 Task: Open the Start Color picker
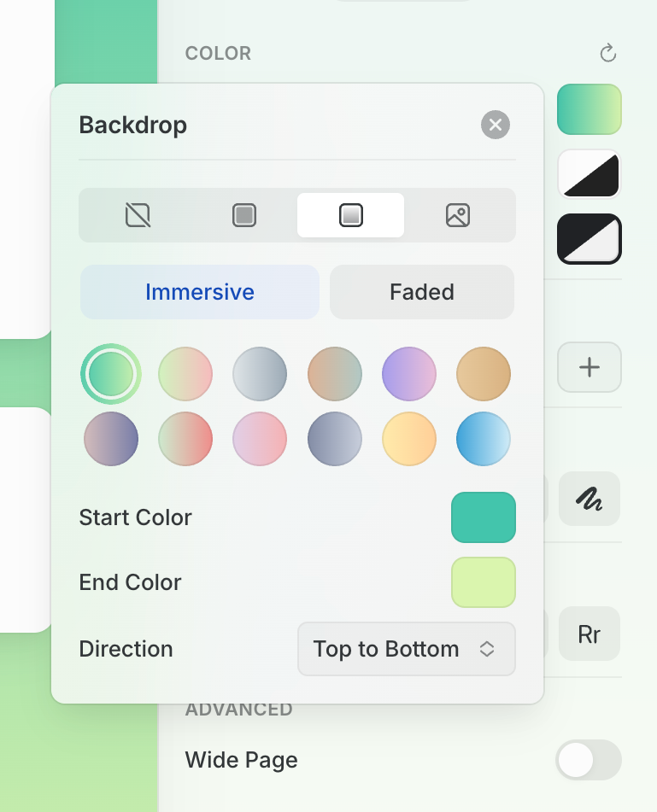484,517
